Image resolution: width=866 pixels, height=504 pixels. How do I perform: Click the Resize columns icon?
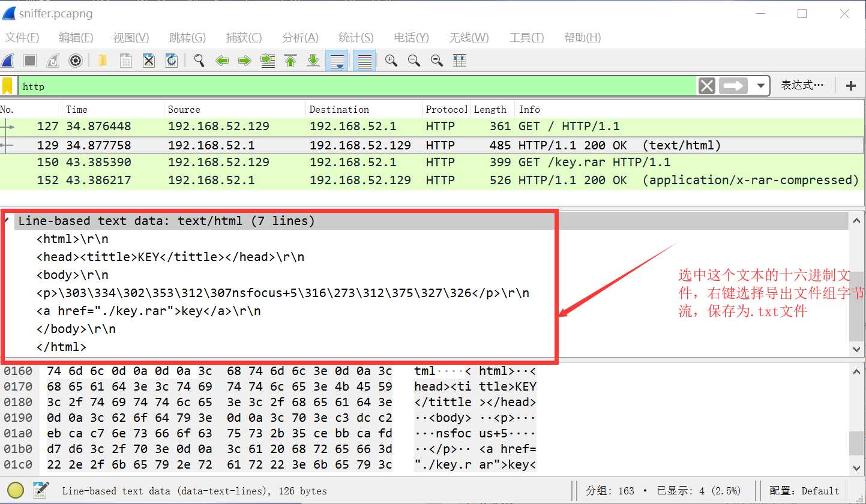(x=460, y=61)
